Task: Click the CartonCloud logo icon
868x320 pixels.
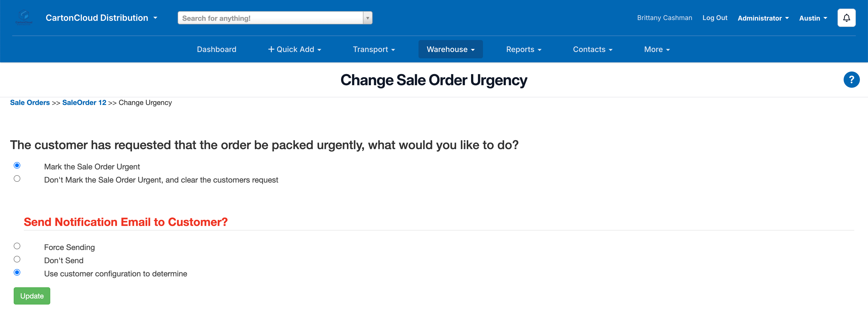Action: click(x=24, y=17)
